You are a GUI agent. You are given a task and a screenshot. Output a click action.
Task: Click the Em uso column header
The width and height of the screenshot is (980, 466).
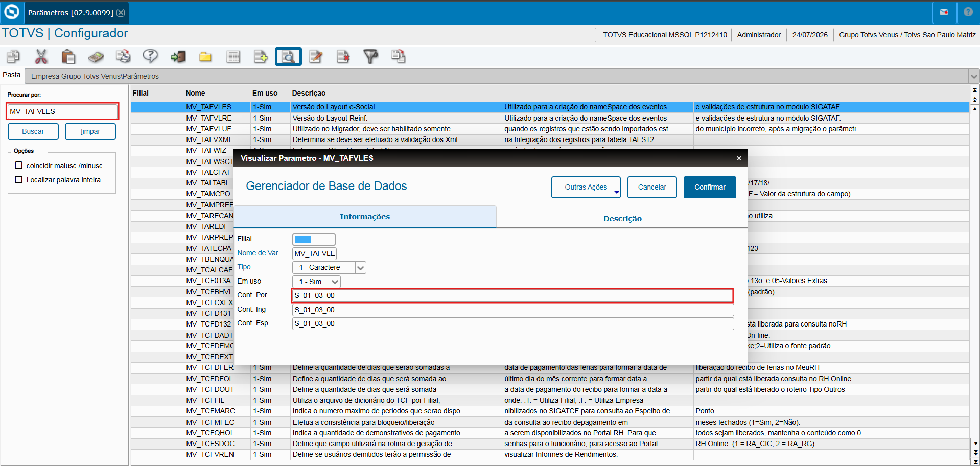point(265,93)
